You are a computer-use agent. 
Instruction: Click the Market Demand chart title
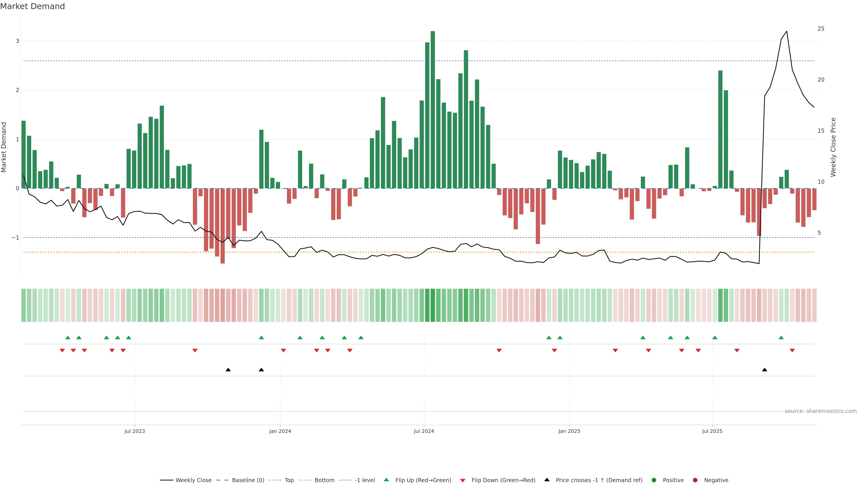click(x=32, y=6)
